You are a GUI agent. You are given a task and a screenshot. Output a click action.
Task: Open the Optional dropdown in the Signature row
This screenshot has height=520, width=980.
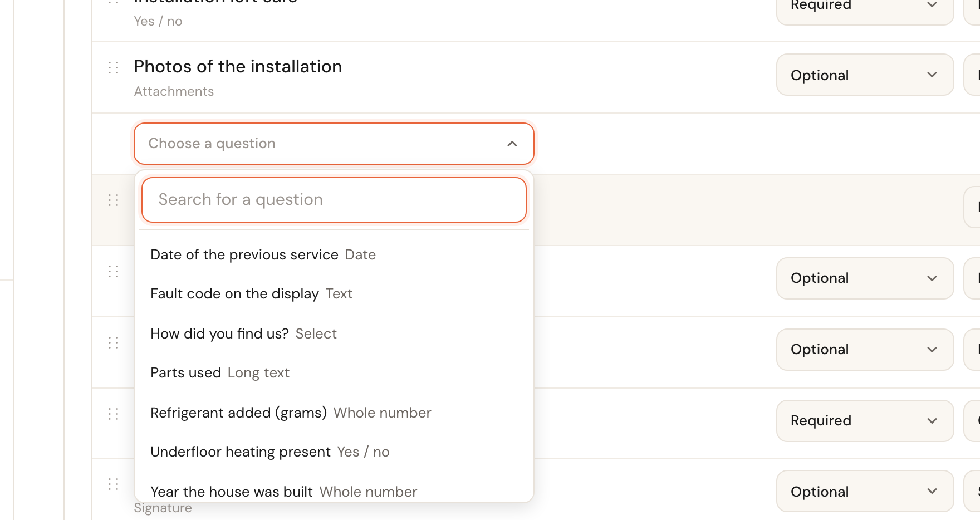coord(865,491)
